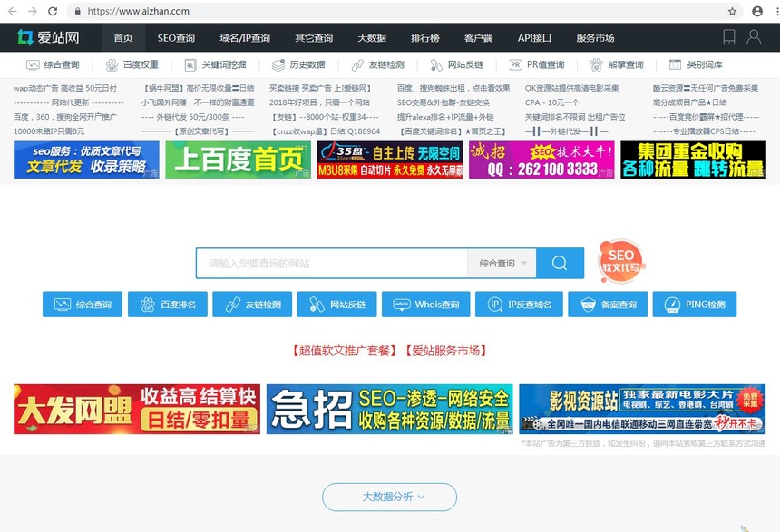780x532 pixels.
Task: Click the 急招 SEO-渗透-网络安全 banner
Action: tap(389, 409)
